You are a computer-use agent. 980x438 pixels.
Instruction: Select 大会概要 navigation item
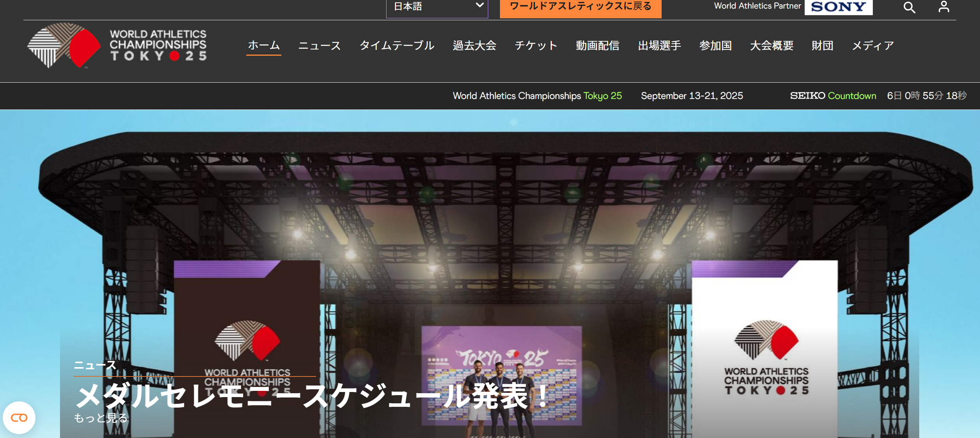[x=772, y=46]
